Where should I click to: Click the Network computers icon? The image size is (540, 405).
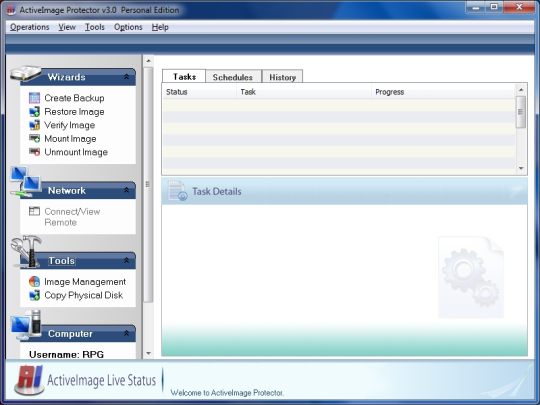click(26, 182)
